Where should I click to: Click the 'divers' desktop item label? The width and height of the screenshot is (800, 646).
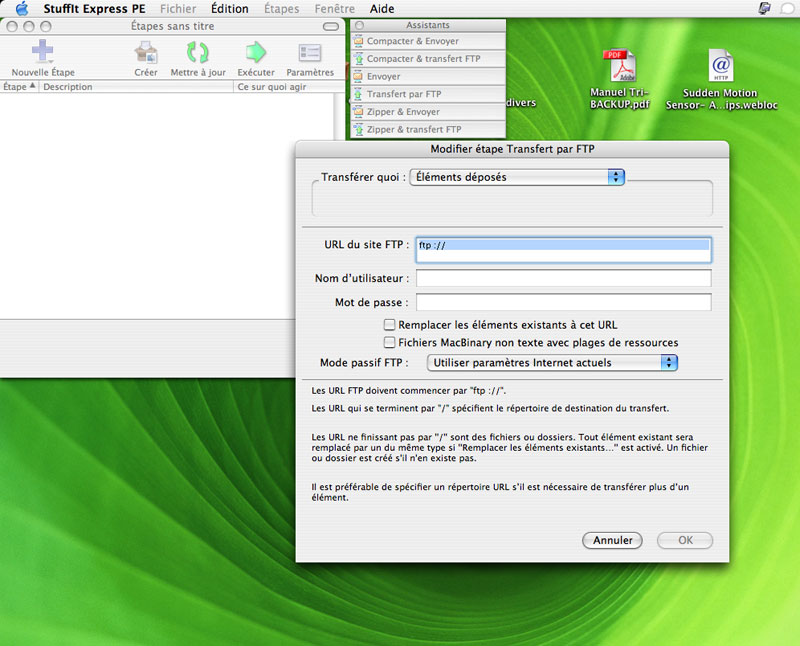tap(521, 103)
